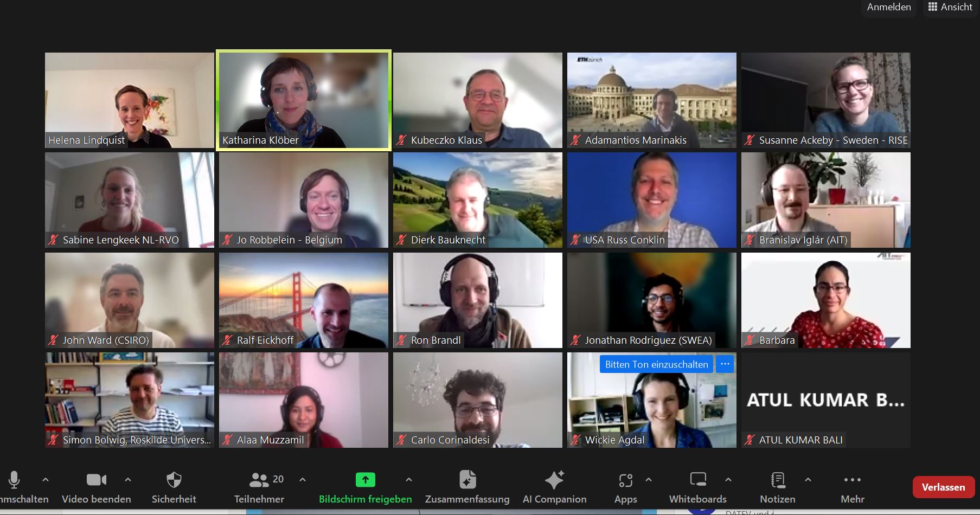The image size is (980, 515).
Task: Click the red Verlassen button
Action: [943, 487]
